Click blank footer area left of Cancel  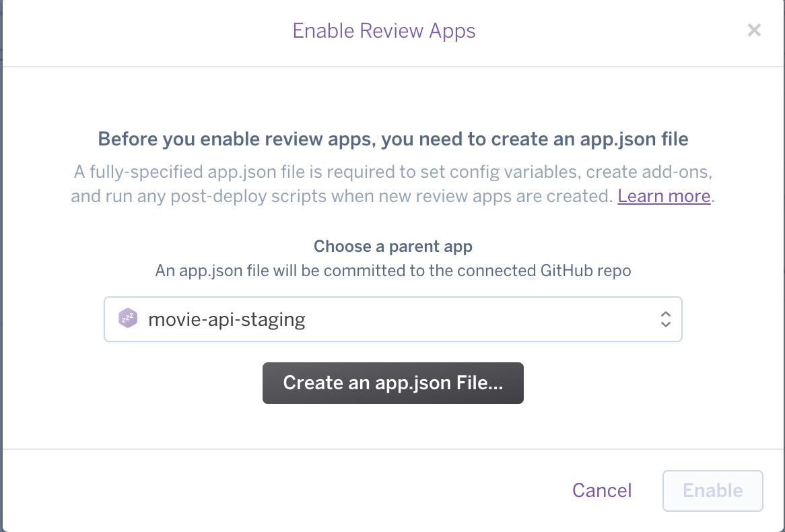[x=269, y=490]
